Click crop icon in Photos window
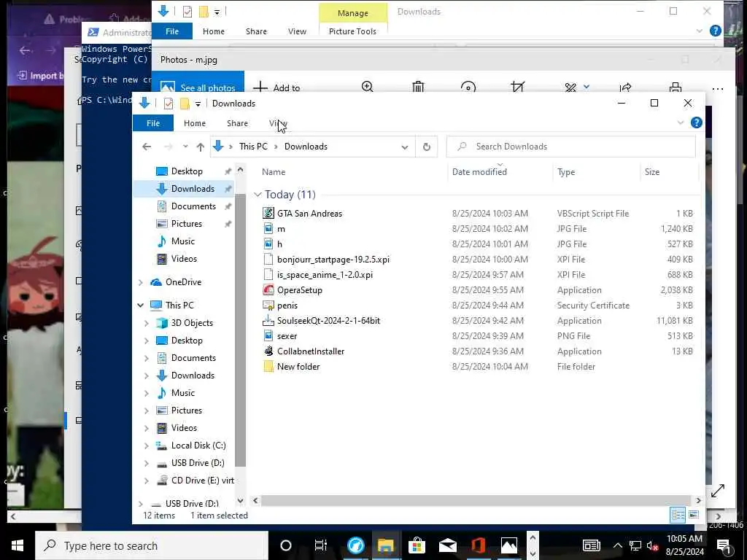747x560 pixels. (x=517, y=87)
